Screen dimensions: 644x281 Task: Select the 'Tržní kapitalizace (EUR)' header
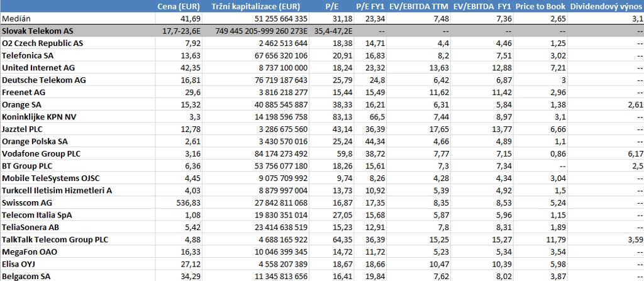256,6
